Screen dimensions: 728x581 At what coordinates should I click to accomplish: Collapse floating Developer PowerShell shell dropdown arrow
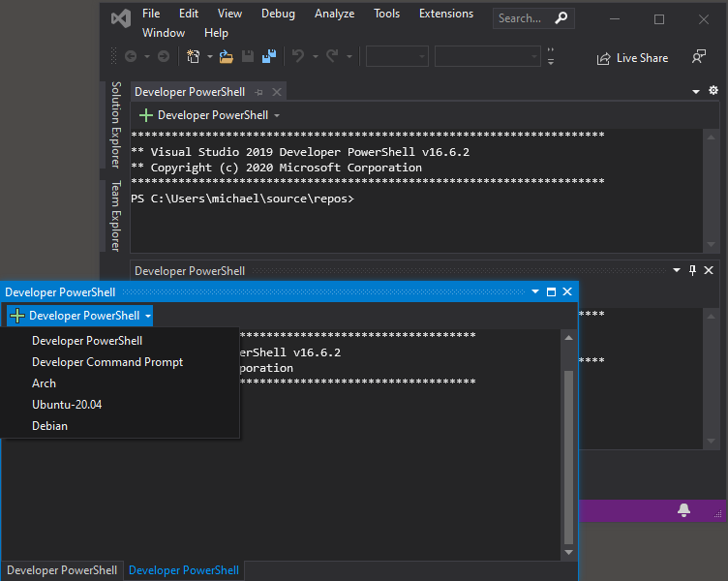click(x=148, y=317)
